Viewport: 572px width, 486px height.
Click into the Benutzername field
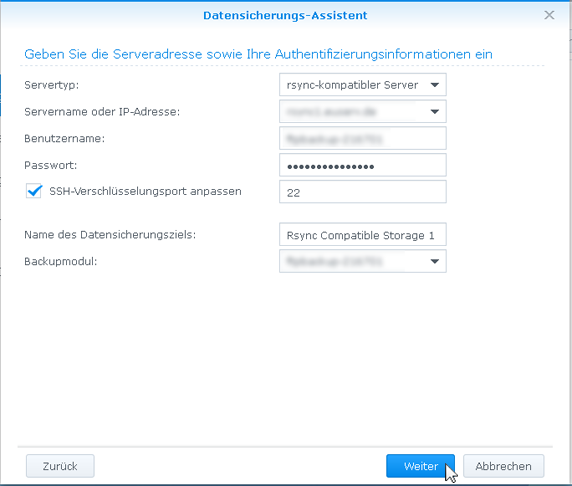click(x=363, y=138)
